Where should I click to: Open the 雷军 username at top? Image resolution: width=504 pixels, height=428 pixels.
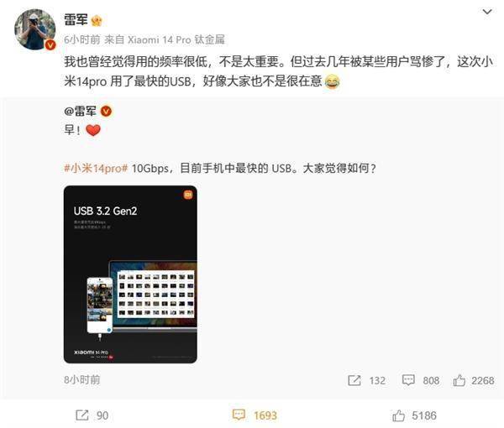point(76,20)
